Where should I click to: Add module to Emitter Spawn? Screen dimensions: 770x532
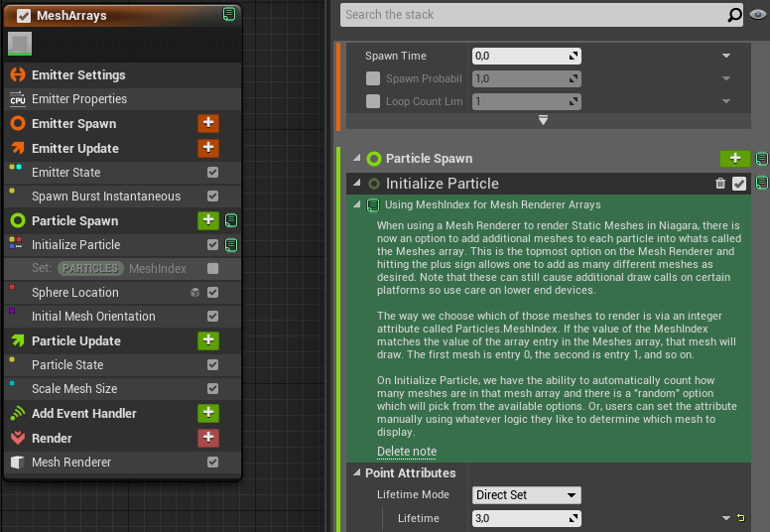pos(208,123)
